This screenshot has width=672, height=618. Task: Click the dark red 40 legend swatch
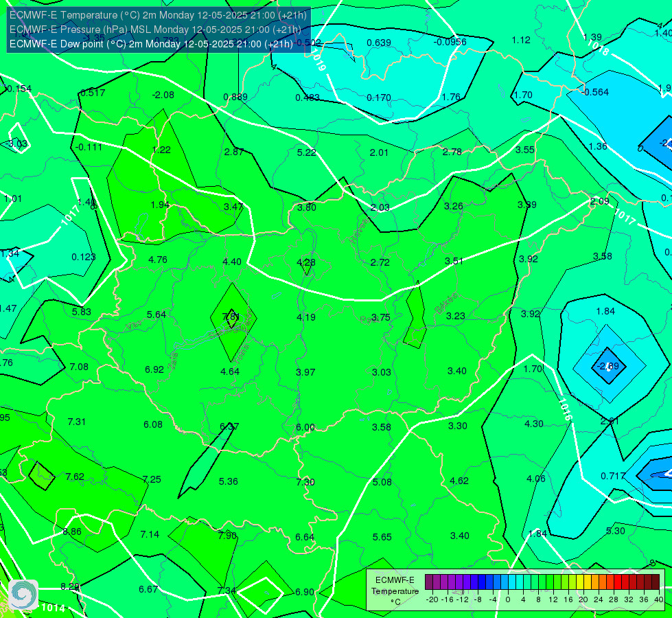[x=656, y=582]
